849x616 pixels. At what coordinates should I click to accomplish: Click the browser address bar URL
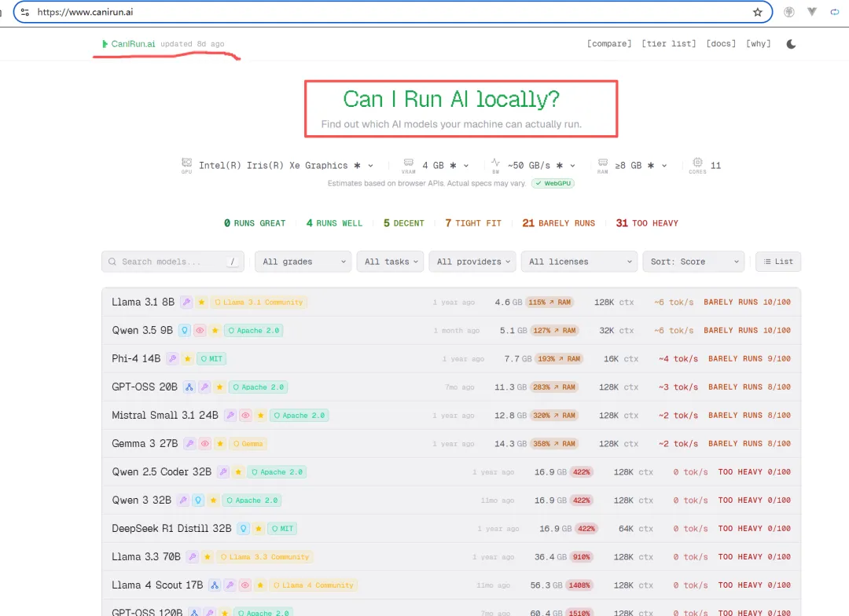(85, 12)
